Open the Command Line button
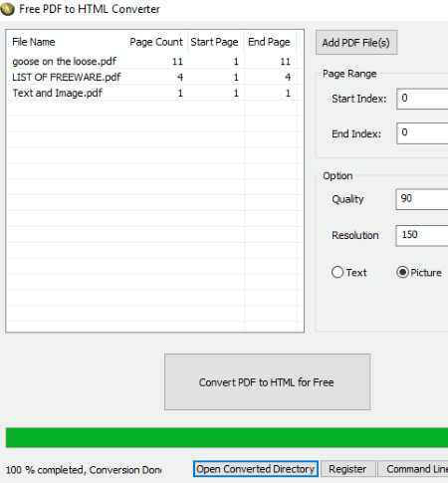The width and height of the screenshot is (448, 483). click(x=413, y=469)
